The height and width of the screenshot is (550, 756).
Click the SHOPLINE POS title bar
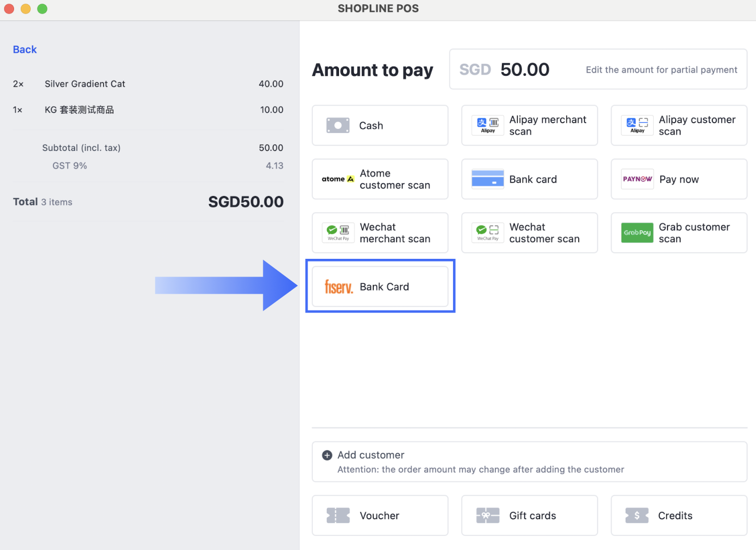[378, 8]
